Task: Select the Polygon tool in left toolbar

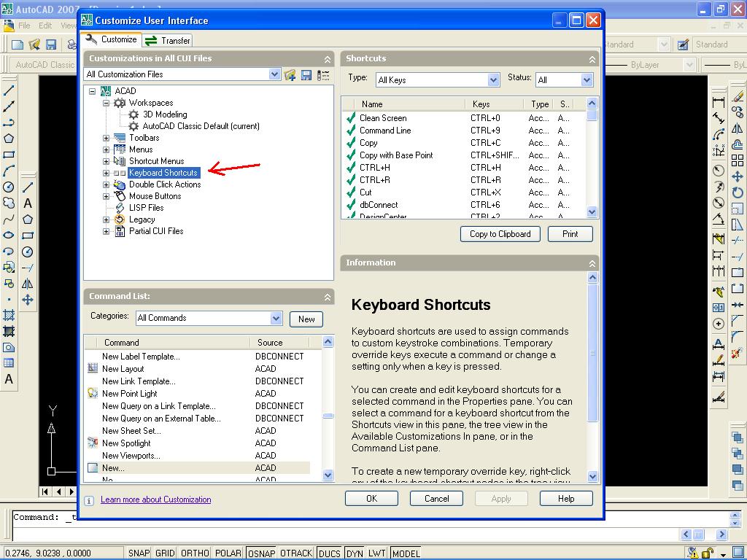Action: 9,139
